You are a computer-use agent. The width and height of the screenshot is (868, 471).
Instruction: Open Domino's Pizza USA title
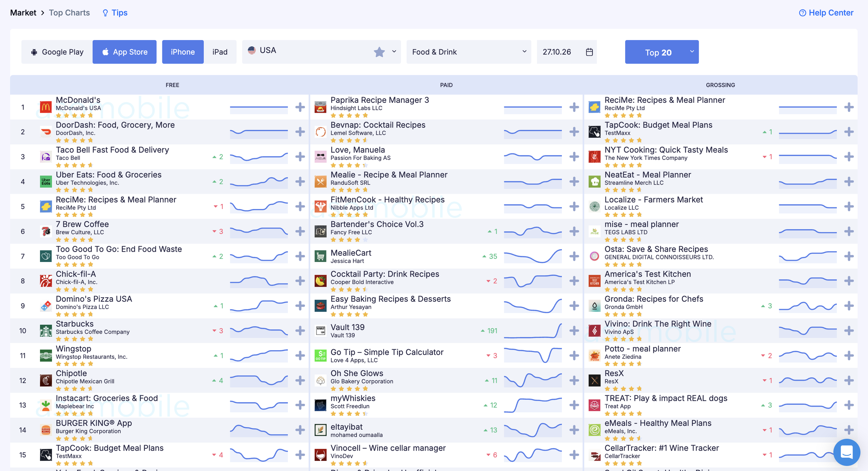(94, 299)
